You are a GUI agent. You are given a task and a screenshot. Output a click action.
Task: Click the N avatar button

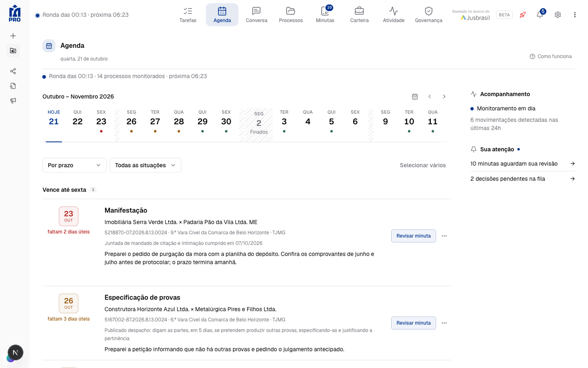pyautogui.click(x=16, y=352)
